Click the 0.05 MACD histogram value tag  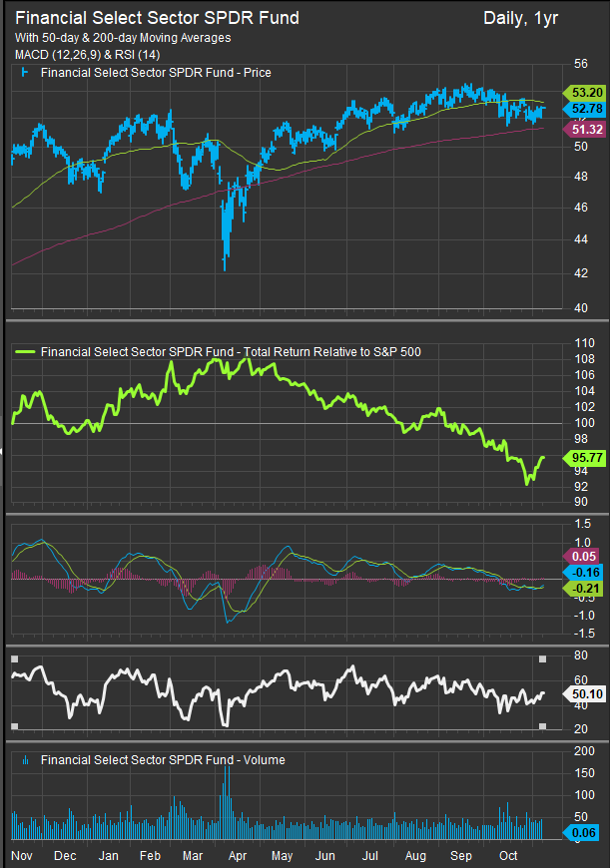pos(581,556)
